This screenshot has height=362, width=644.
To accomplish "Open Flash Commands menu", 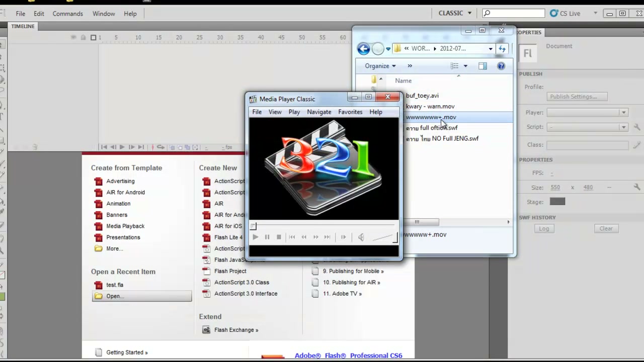I will click(x=67, y=14).
